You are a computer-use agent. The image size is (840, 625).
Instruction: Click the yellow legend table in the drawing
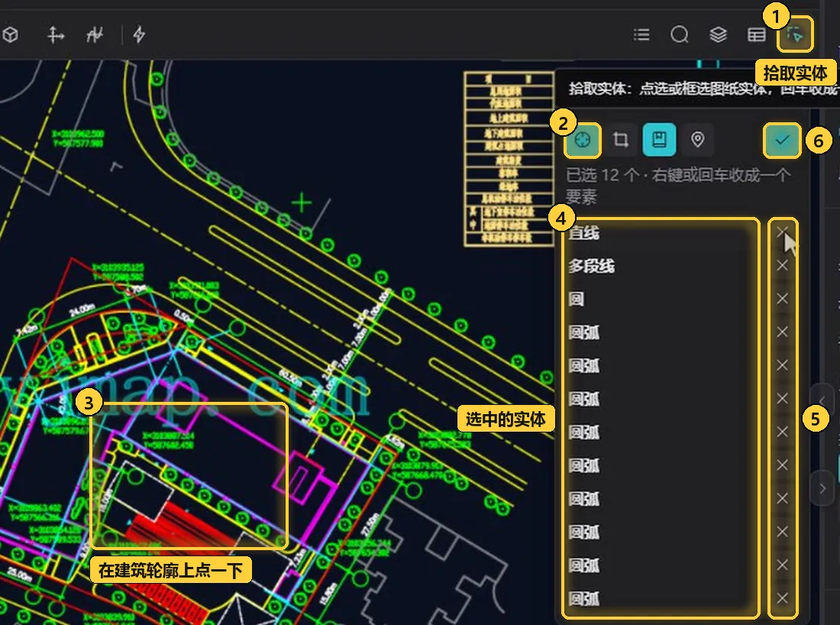tap(509, 159)
